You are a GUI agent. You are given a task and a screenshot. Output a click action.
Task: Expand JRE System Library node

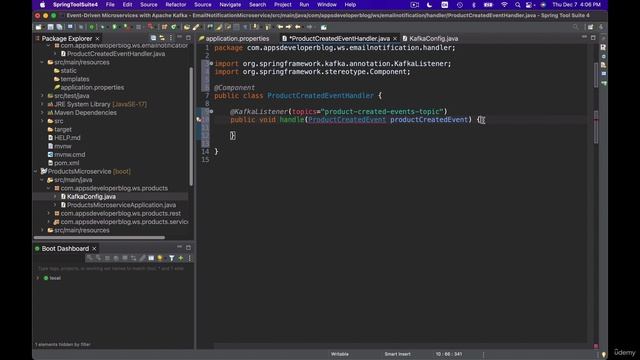click(42, 104)
